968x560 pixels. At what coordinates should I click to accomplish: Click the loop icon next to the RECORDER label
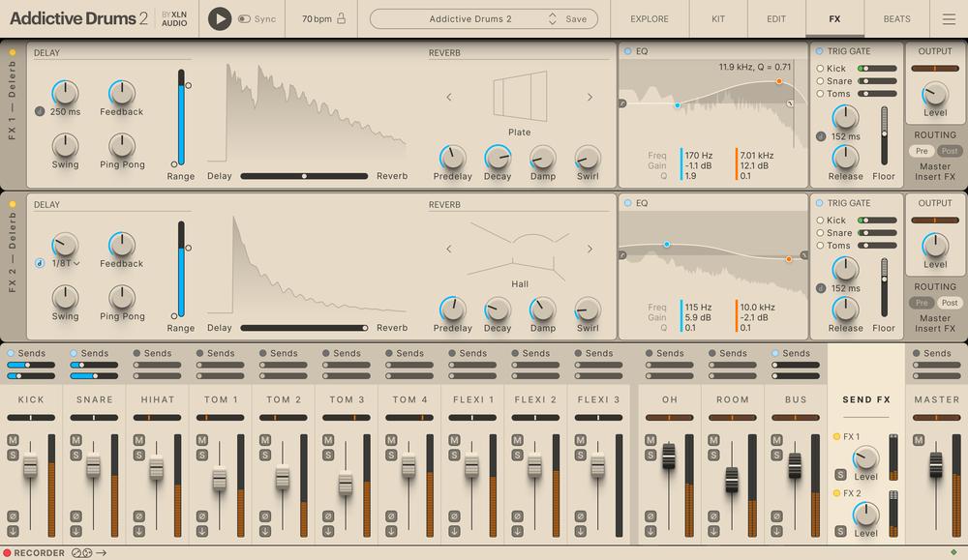click(x=76, y=551)
